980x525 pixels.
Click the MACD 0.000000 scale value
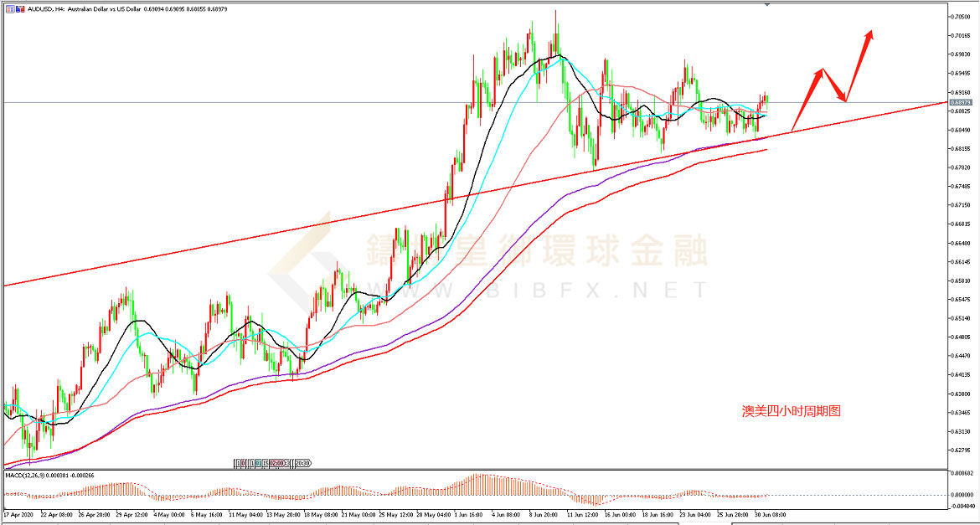click(962, 494)
